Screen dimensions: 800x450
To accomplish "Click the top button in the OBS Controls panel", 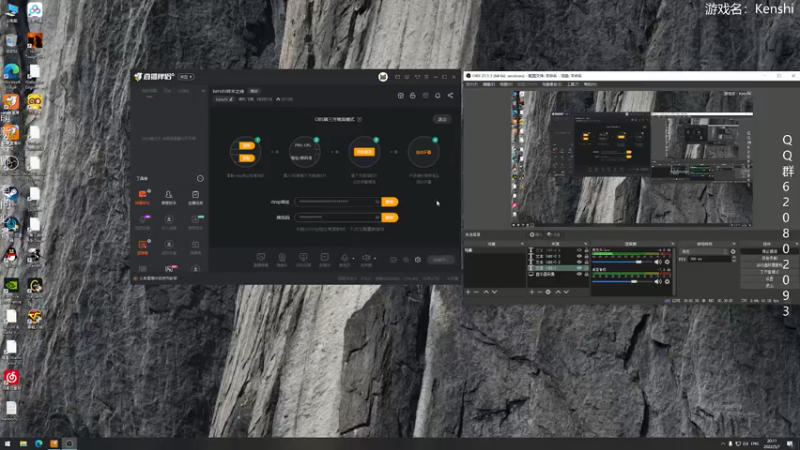I will (x=769, y=252).
